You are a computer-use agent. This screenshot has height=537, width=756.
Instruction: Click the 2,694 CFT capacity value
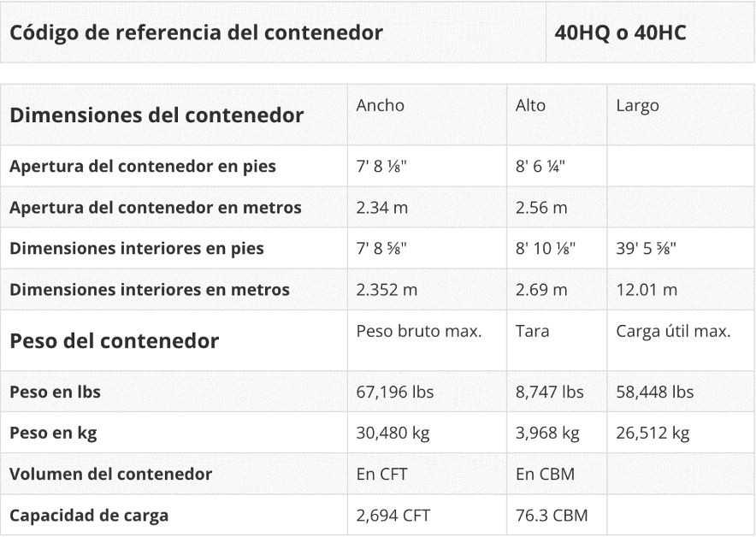click(393, 515)
